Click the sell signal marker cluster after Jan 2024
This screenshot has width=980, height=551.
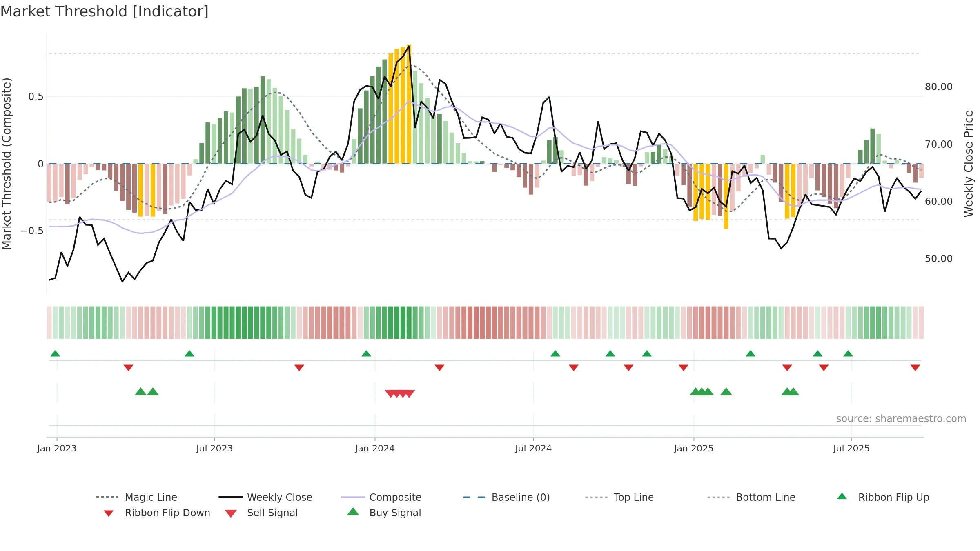coord(400,393)
